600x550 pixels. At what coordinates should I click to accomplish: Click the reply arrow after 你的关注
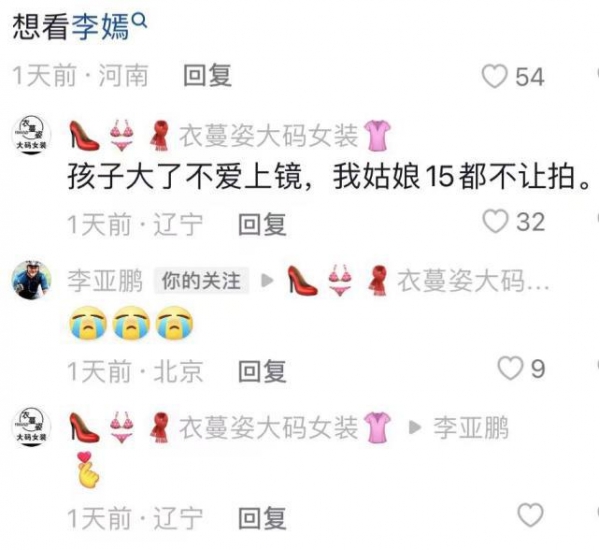[x=267, y=281]
